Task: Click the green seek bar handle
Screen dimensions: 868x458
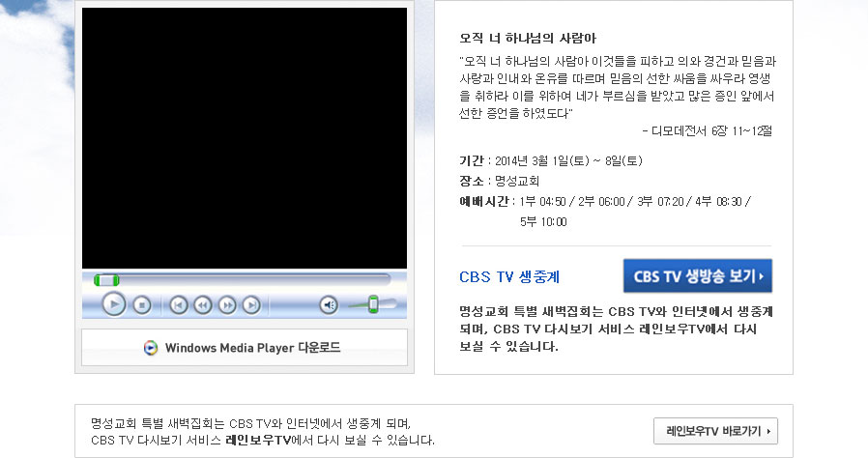Action: 106,280
